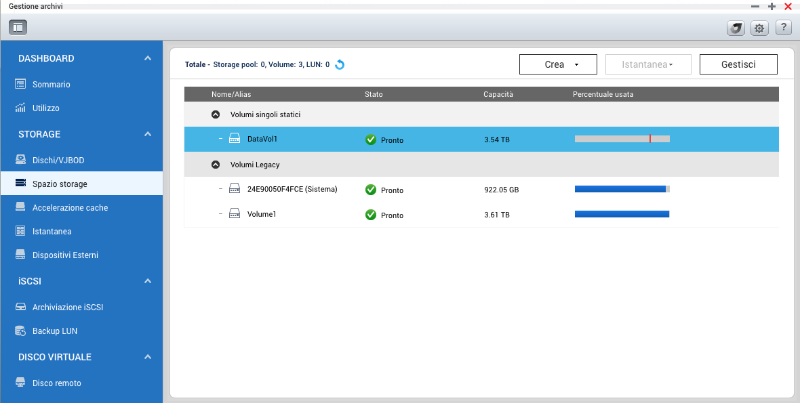This screenshot has width=800, height=403.
Task: Open the Crea dropdown button
Action: (557, 65)
